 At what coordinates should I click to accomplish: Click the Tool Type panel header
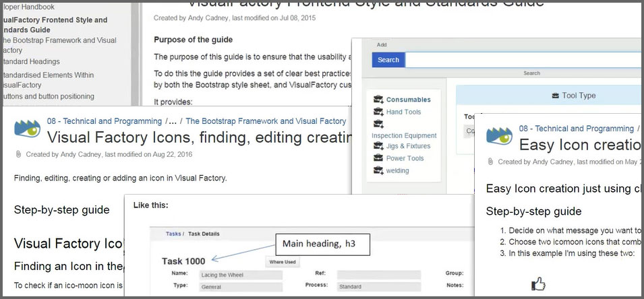point(549,95)
